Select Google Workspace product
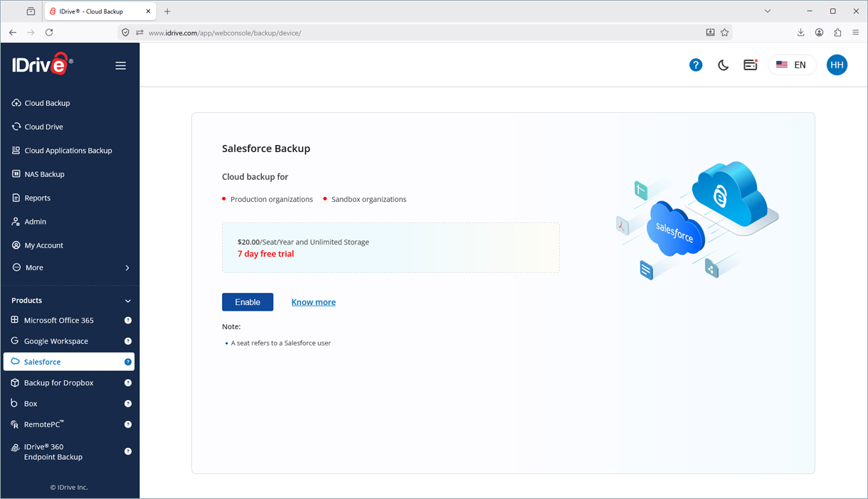The image size is (868, 499). coord(55,341)
